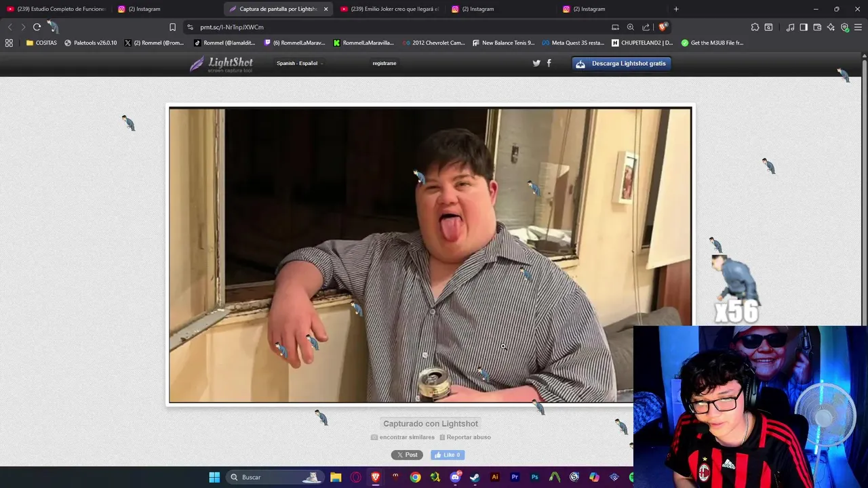Open the 2012 Chevrolet Cam... bookmark
The image size is (868, 488).
coord(434,43)
